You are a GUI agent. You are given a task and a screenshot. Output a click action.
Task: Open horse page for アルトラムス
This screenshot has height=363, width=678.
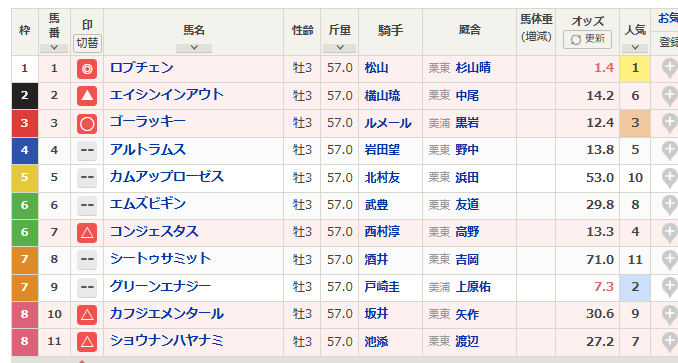click(x=147, y=150)
